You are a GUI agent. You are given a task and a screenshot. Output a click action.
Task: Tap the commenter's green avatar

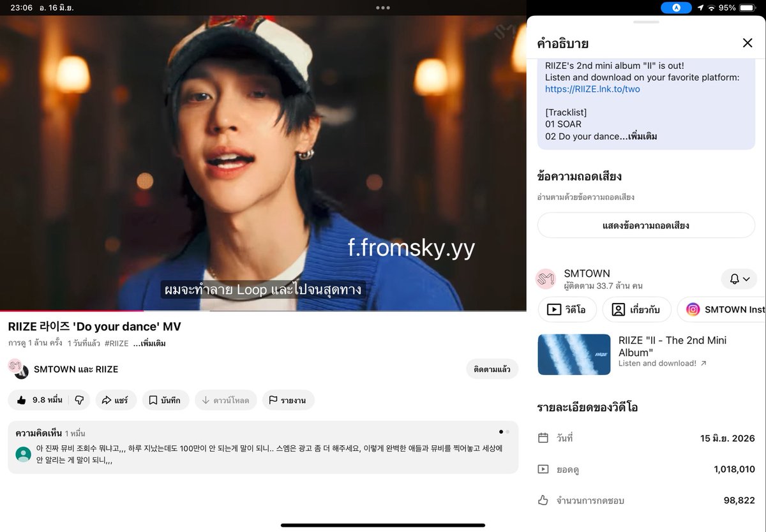(24, 454)
